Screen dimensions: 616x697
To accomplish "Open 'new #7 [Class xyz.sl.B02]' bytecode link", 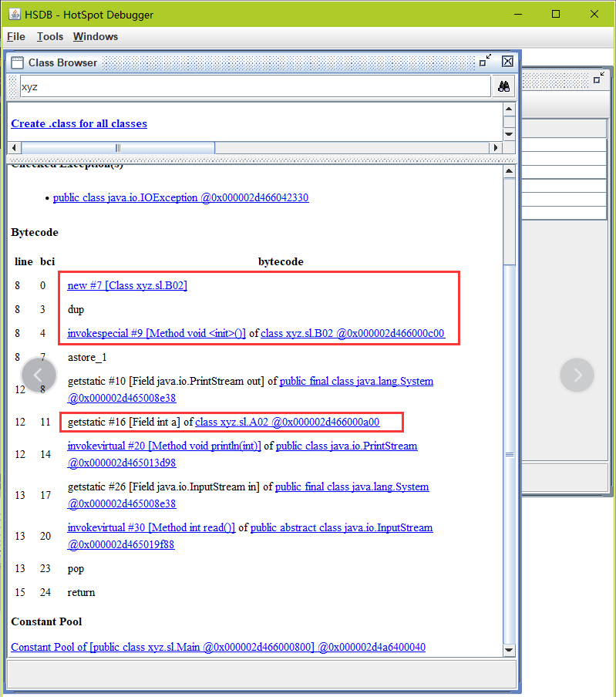I will point(127,285).
